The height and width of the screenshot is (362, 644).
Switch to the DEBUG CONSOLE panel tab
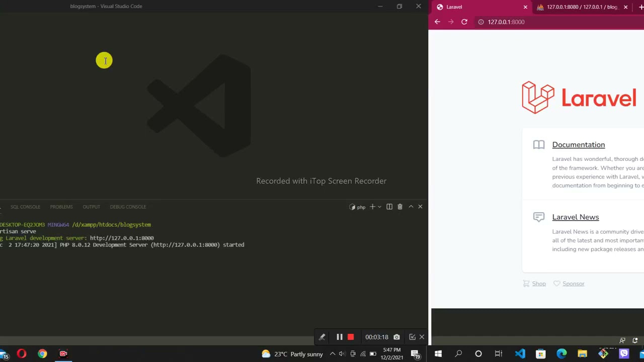pos(128,207)
